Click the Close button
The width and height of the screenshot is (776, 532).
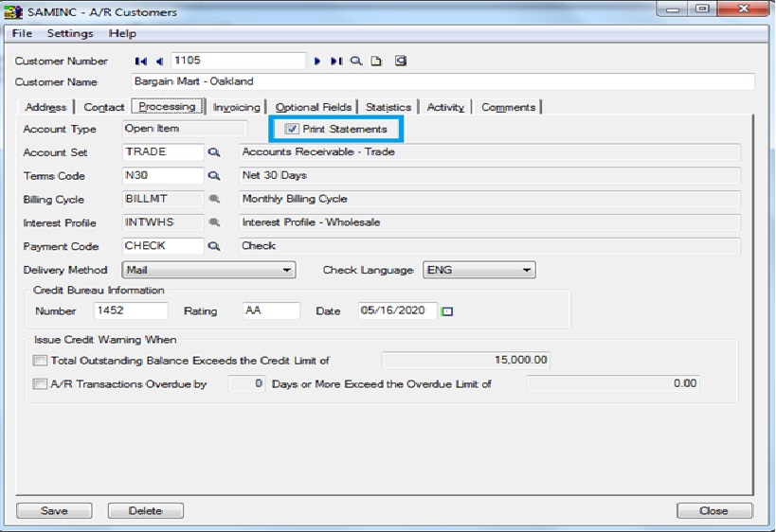pos(714,511)
